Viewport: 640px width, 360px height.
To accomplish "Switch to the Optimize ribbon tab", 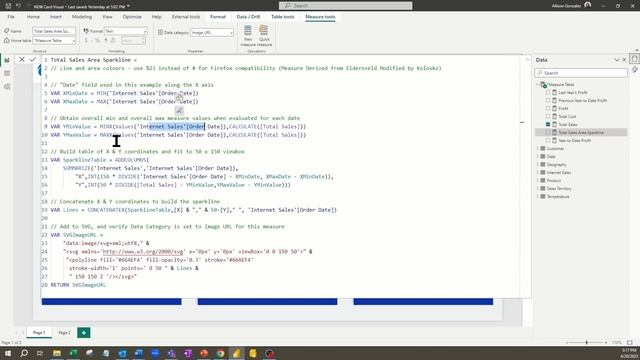I will click(132, 17).
